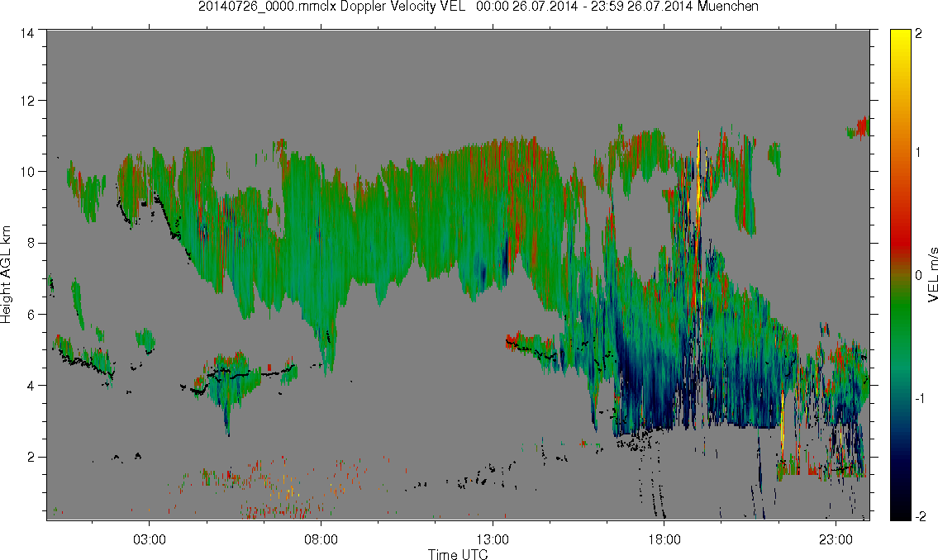Click the plot title '20140726_0000.mmclx Doppler Velocity VEL'

331,7
